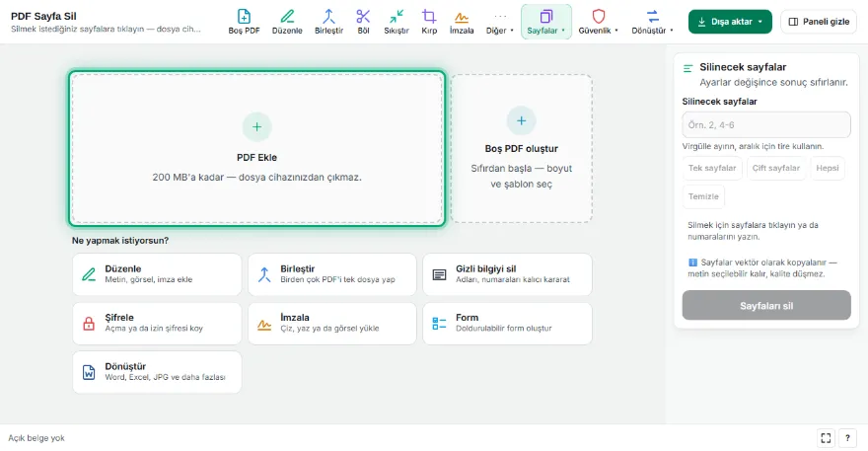Click the Sayfaları sil button
This screenshot has height=451, width=868.
point(766,305)
